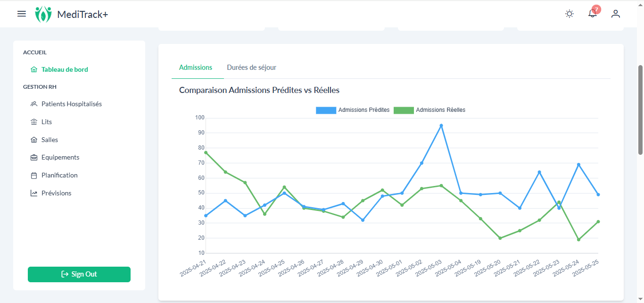This screenshot has height=303, width=644.
Task: Switch to the Admissions tab
Action: [196, 67]
